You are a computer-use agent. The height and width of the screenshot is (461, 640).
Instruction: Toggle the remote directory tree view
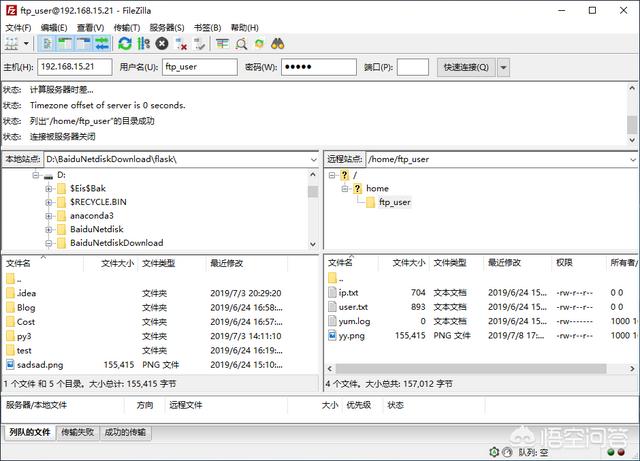click(x=84, y=43)
